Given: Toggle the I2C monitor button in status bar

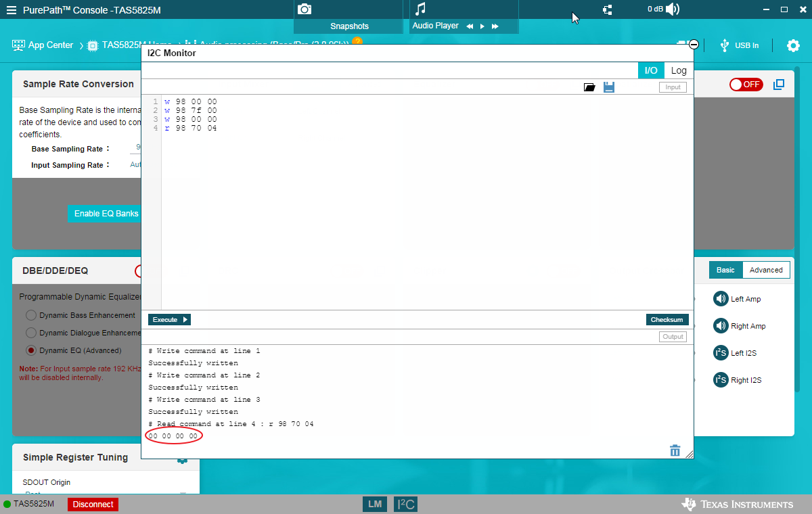Looking at the screenshot, I should tap(406, 504).
